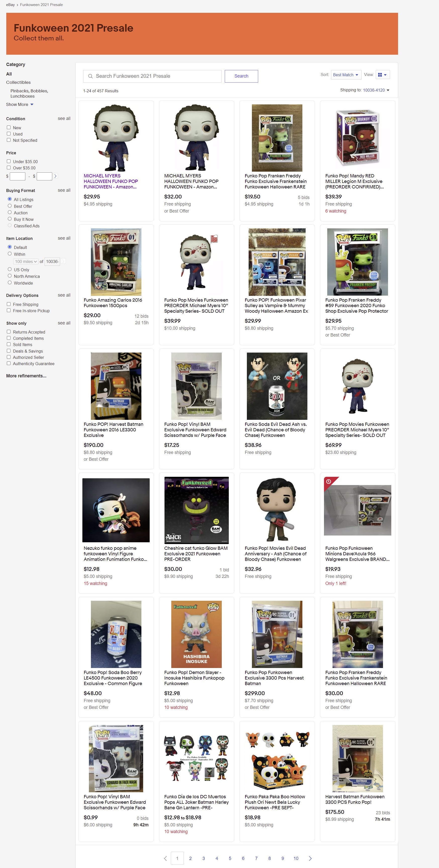439x868 pixels.
Task: Expand More refinements options
Action: (26, 376)
